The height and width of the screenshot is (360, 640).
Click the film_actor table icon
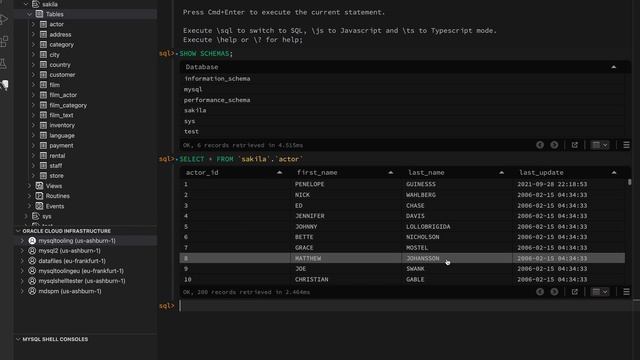coord(43,95)
